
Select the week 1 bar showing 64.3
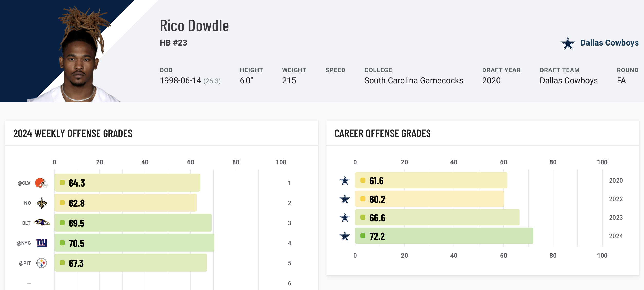click(127, 183)
